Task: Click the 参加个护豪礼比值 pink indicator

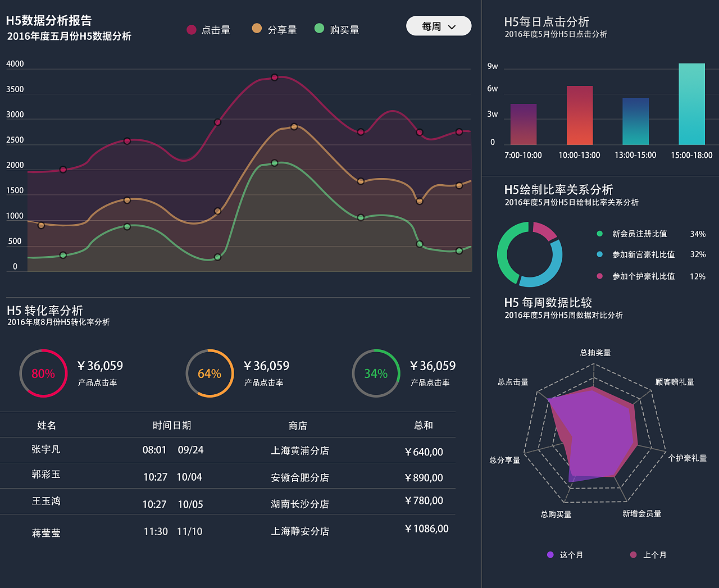Action: tap(599, 276)
